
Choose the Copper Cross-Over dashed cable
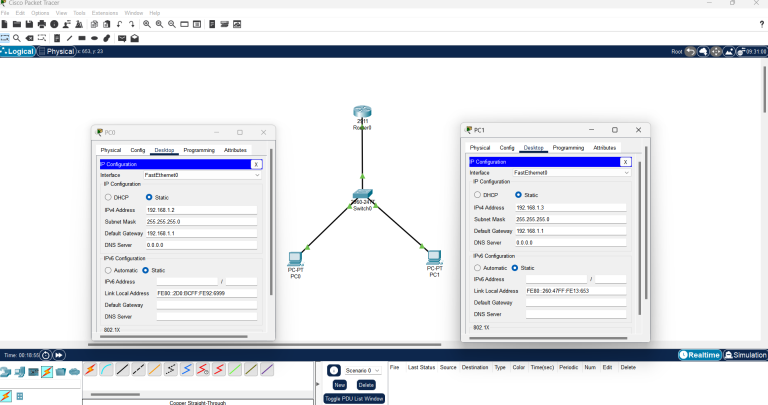(x=139, y=370)
